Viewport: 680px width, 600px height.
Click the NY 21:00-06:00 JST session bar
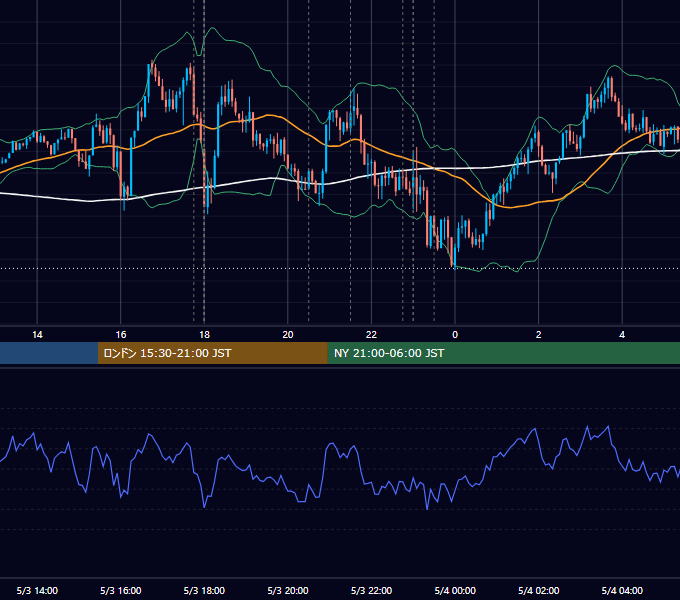click(x=503, y=353)
